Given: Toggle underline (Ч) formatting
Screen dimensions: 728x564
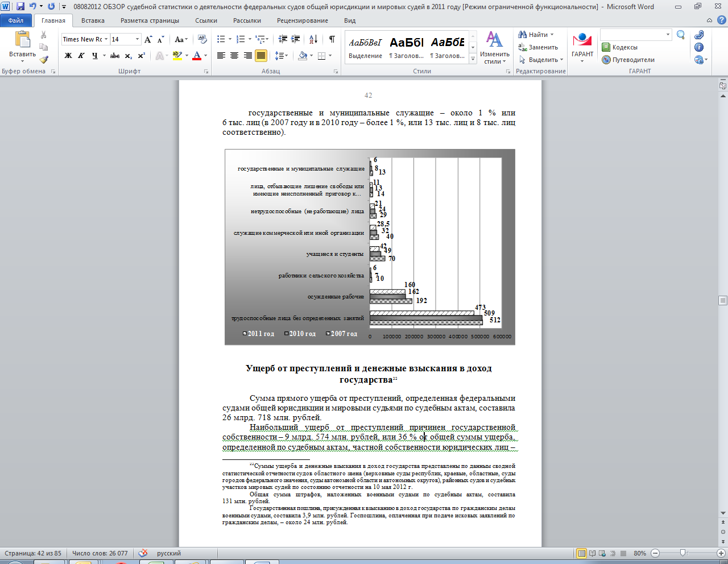Looking at the screenshot, I should 94,56.
